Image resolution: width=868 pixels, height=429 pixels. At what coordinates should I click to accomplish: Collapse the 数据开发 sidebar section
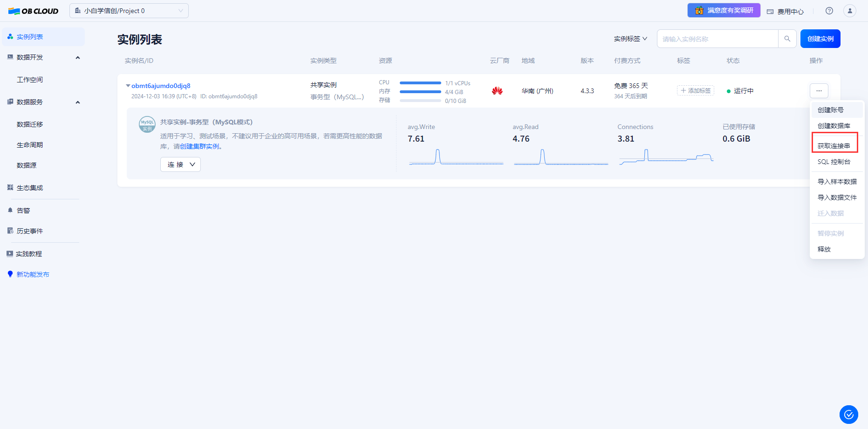coord(78,57)
